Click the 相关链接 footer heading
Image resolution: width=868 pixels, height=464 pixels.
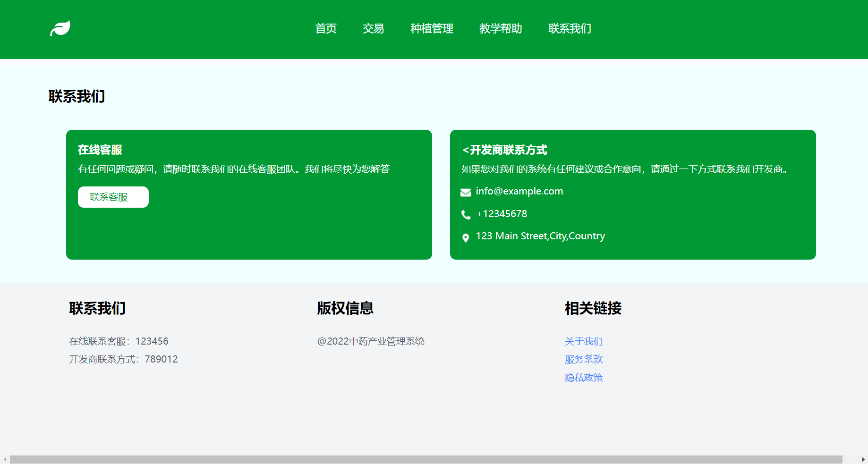(x=593, y=308)
